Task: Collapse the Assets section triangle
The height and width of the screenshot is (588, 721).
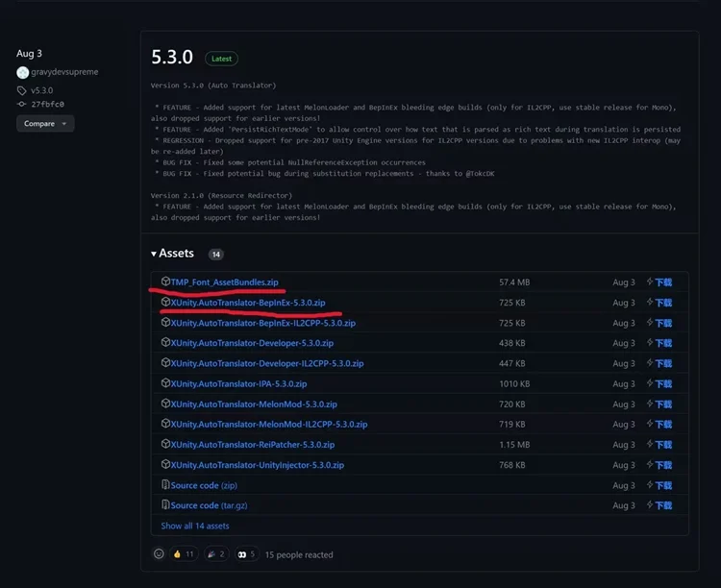Action: tap(154, 254)
